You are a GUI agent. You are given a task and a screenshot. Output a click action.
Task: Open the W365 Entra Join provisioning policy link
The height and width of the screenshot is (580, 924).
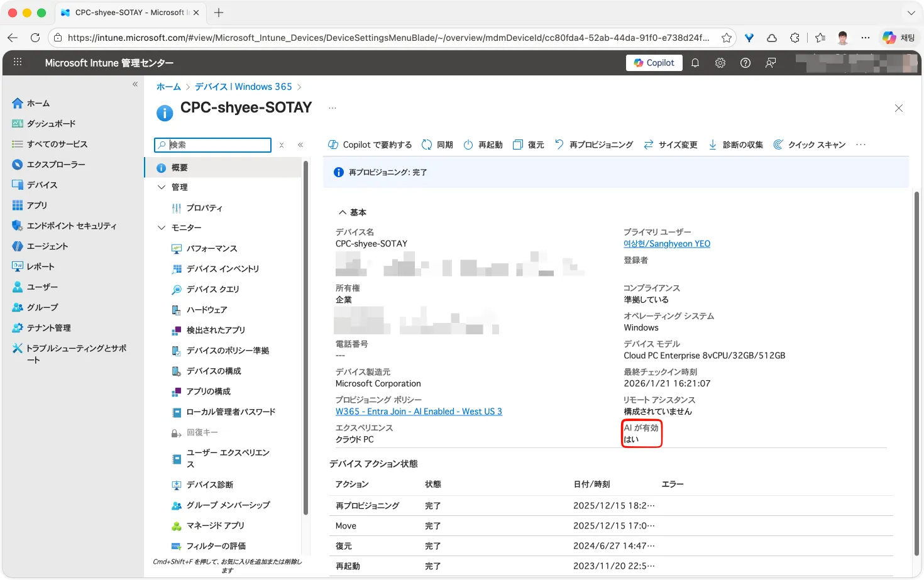419,412
